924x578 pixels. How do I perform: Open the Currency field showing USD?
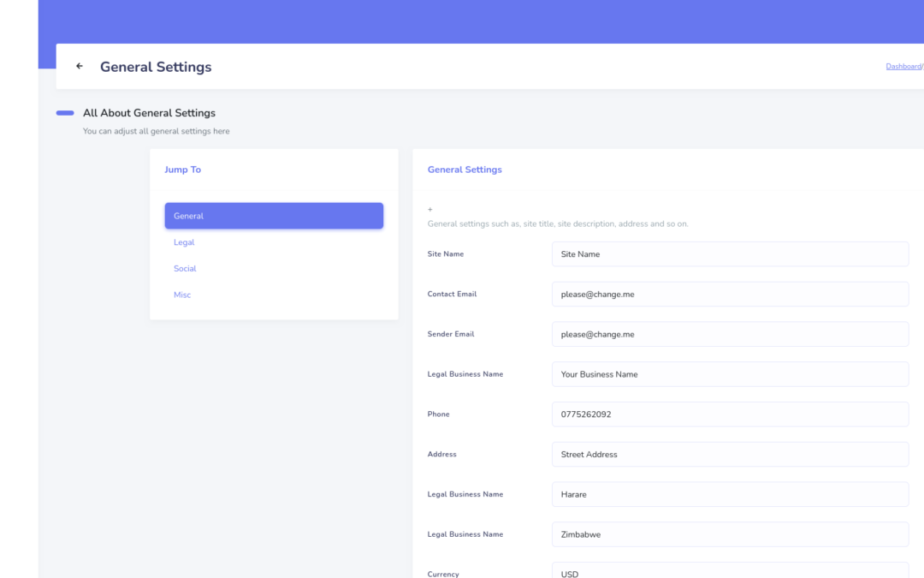pos(730,571)
